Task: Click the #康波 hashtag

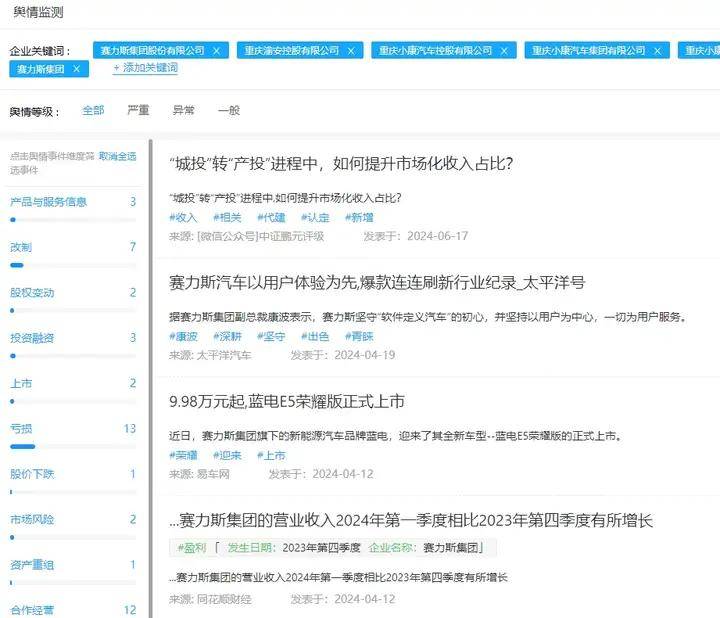Action: coord(183,337)
